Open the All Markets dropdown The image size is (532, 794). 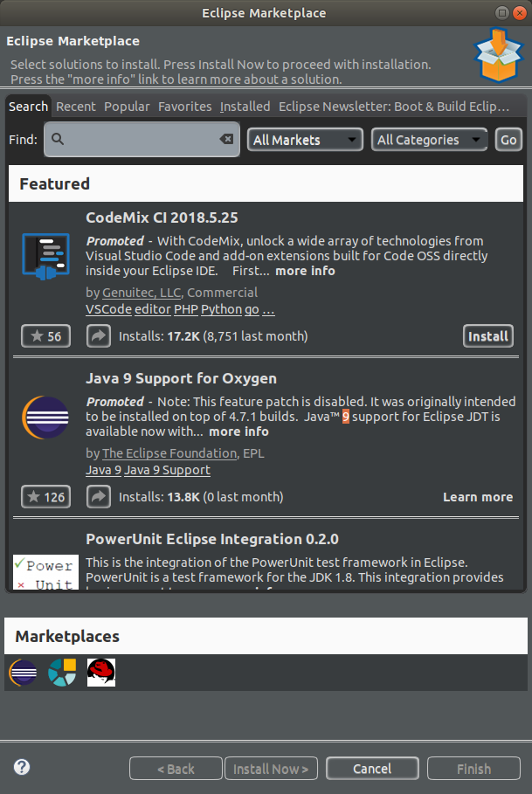(305, 140)
